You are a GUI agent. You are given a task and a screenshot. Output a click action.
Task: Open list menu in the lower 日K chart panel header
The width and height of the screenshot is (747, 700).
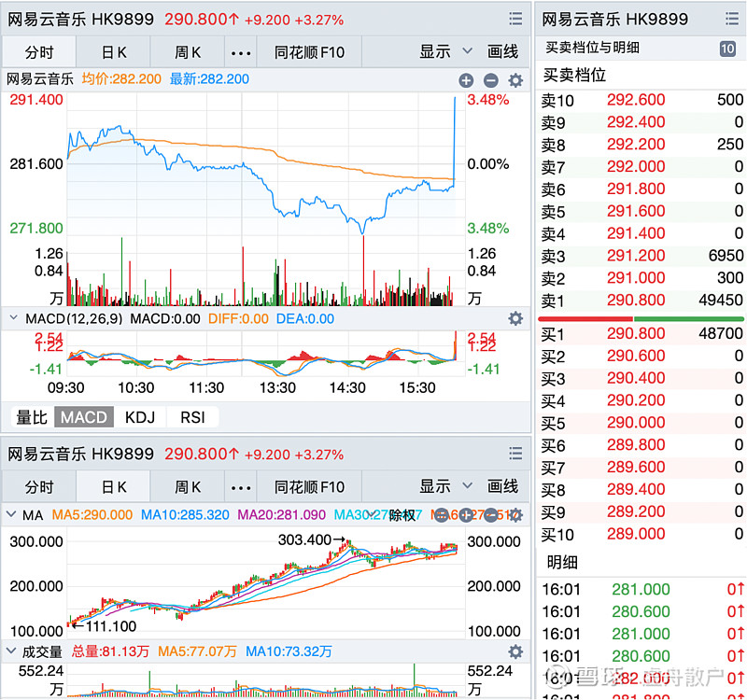515,454
